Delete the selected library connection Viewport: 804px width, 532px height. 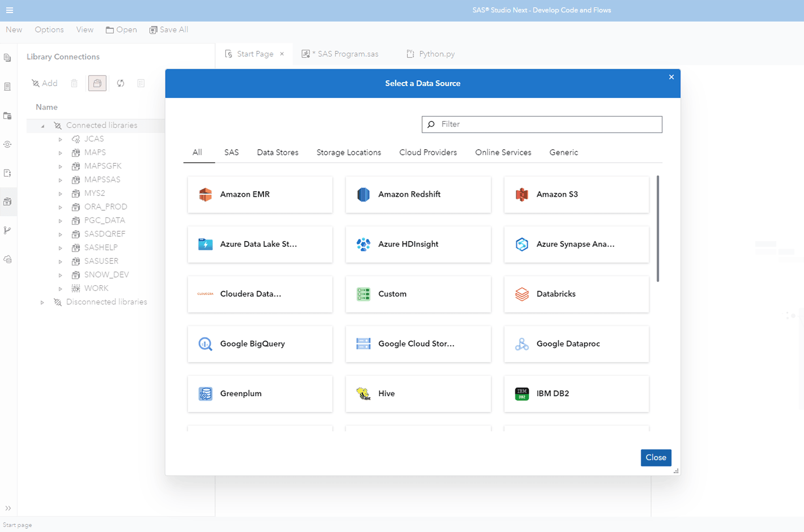pos(74,83)
